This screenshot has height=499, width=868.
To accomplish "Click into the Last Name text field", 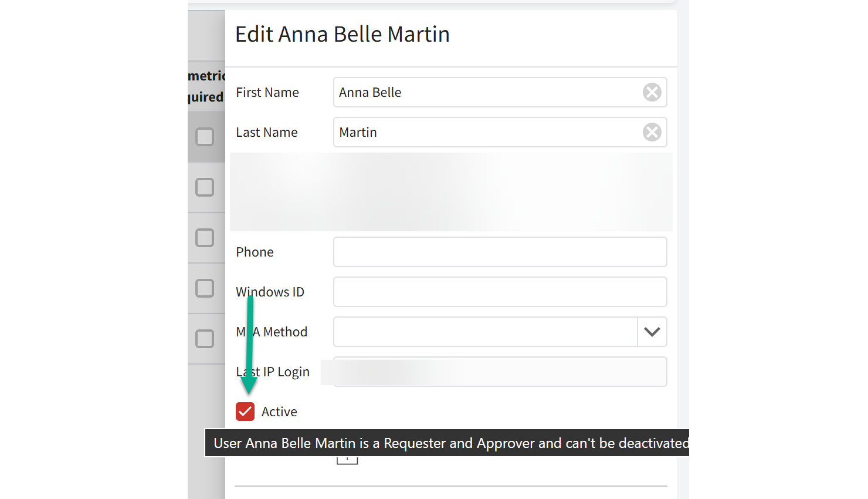I will [487, 132].
